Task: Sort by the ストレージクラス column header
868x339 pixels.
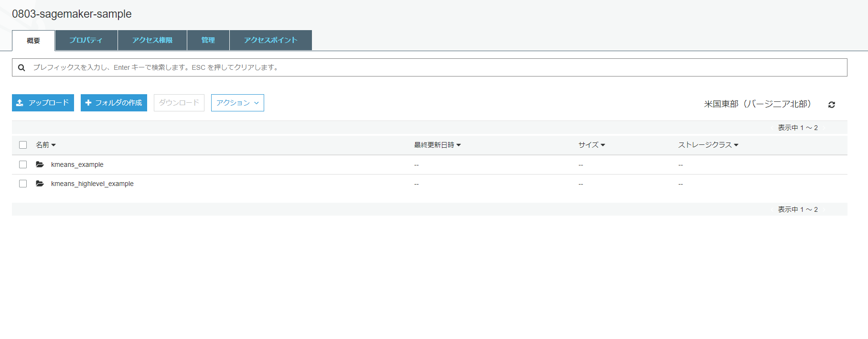Action: coord(708,145)
